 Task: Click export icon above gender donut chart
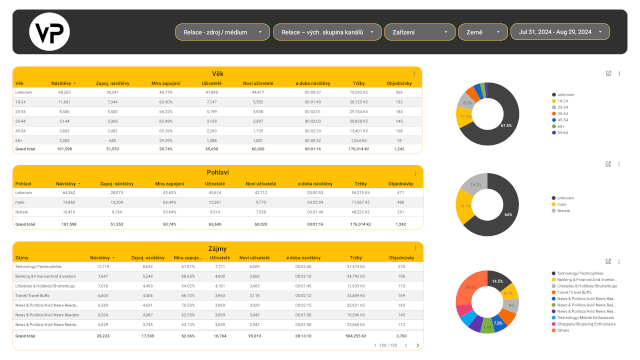608,164
